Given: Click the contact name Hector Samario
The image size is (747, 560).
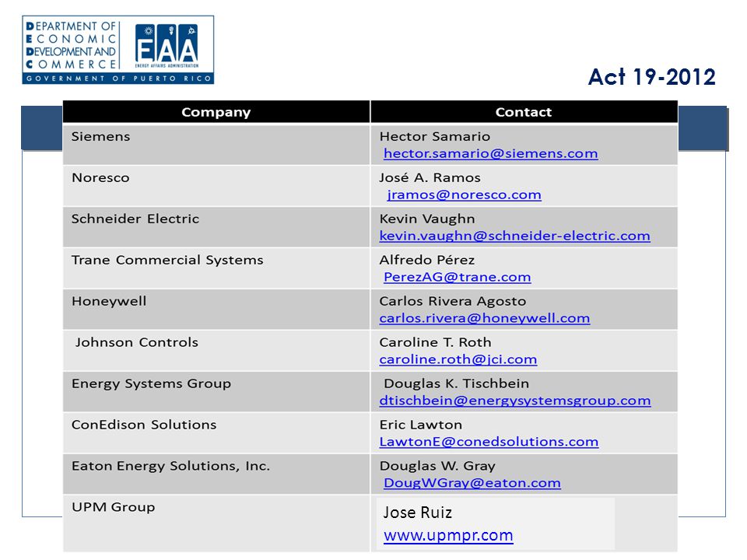Looking at the screenshot, I should [x=434, y=137].
